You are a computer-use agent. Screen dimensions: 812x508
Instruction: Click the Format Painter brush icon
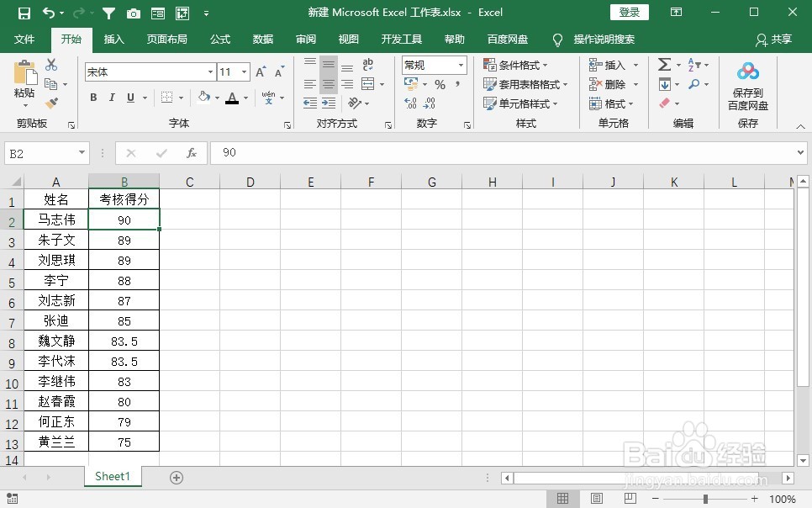51,103
